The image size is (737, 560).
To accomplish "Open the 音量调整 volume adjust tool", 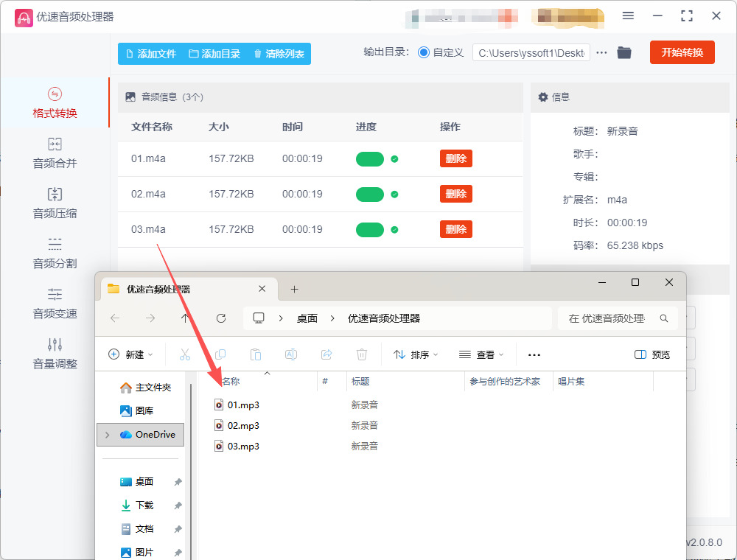I will click(55, 354).
